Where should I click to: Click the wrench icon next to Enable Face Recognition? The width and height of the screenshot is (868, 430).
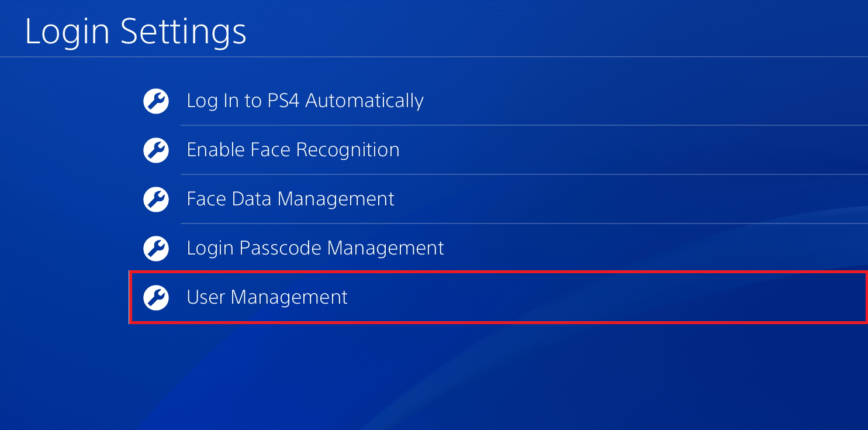[x=155, y=150]
